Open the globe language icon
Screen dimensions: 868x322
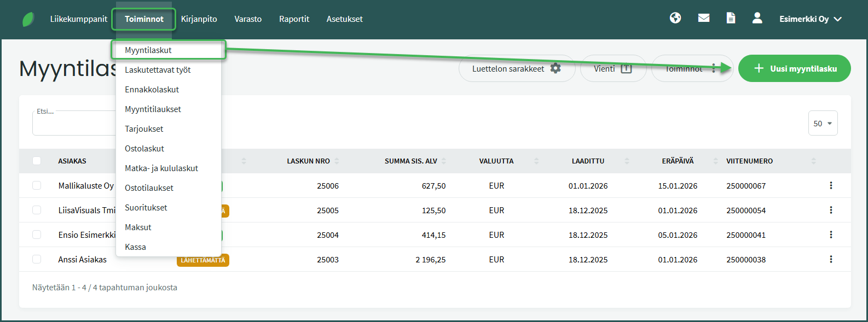click(x=675, y=18)
